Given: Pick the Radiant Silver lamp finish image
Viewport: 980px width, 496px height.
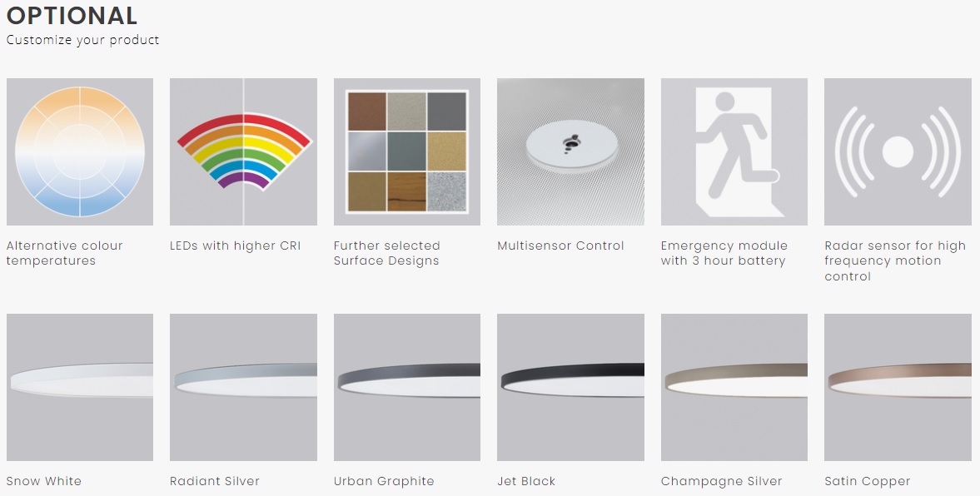Looking at the screenshot, I should pyautogui.click(x=243, y=387).
